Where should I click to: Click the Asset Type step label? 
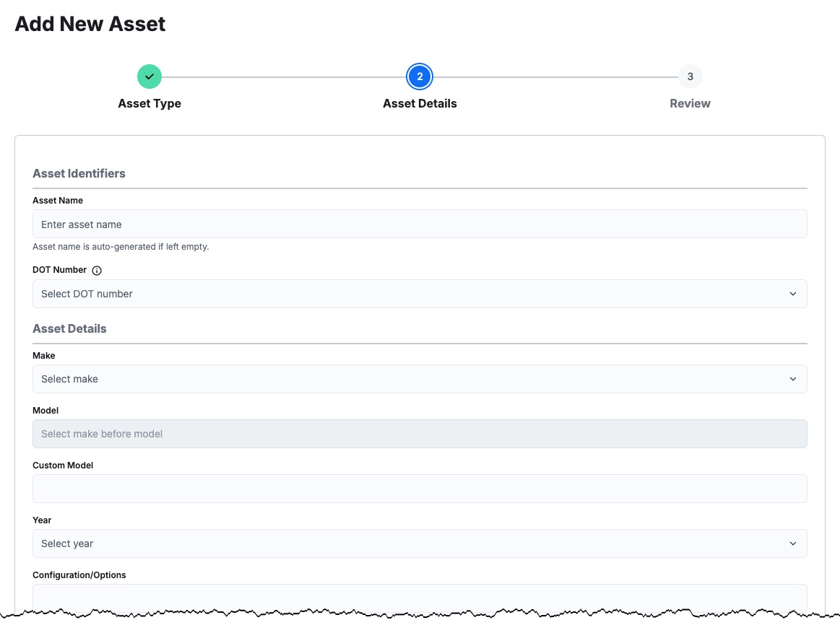[150, 103]
